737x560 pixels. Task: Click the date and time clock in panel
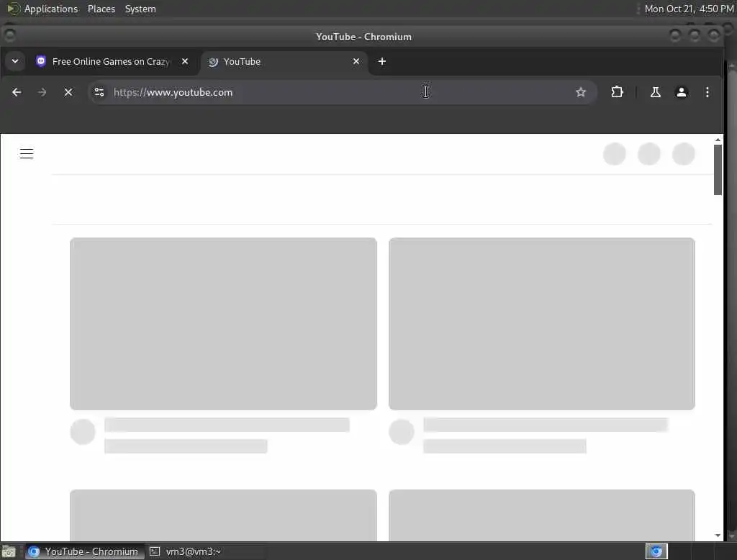tap(689, 9)
